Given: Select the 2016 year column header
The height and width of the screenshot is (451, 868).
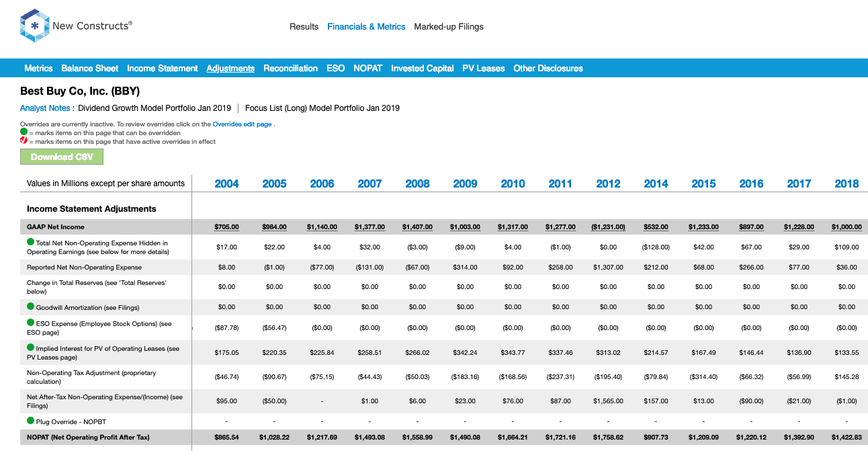Looking at the screenshot, I should (751, 183).
